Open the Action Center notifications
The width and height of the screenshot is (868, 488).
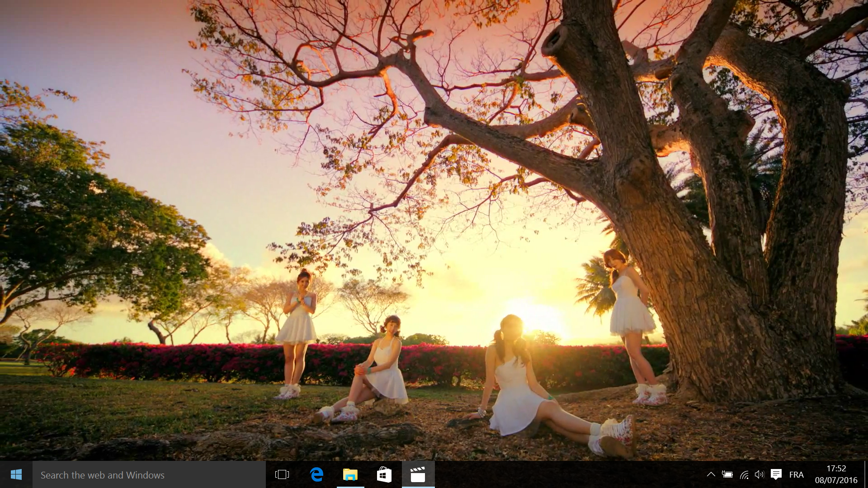pos(776,474)
